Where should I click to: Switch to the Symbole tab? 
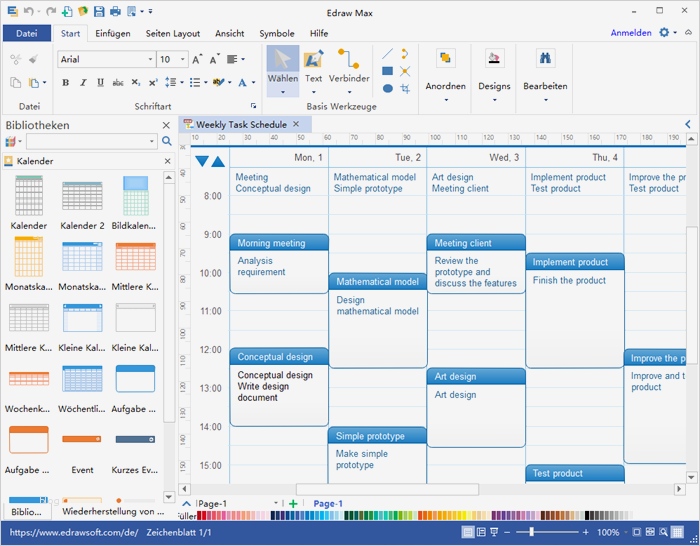click(277, 33)
